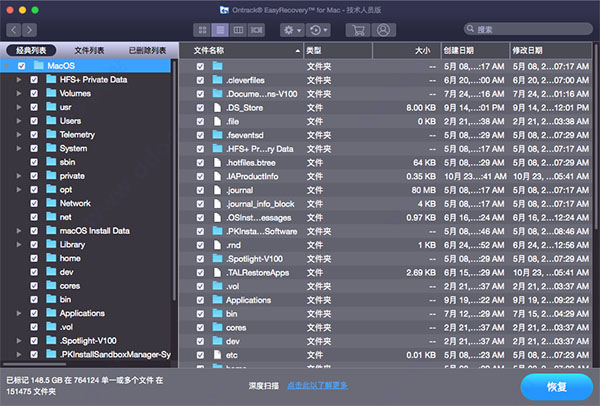Go forward with the right arrow button

[29, 30]
